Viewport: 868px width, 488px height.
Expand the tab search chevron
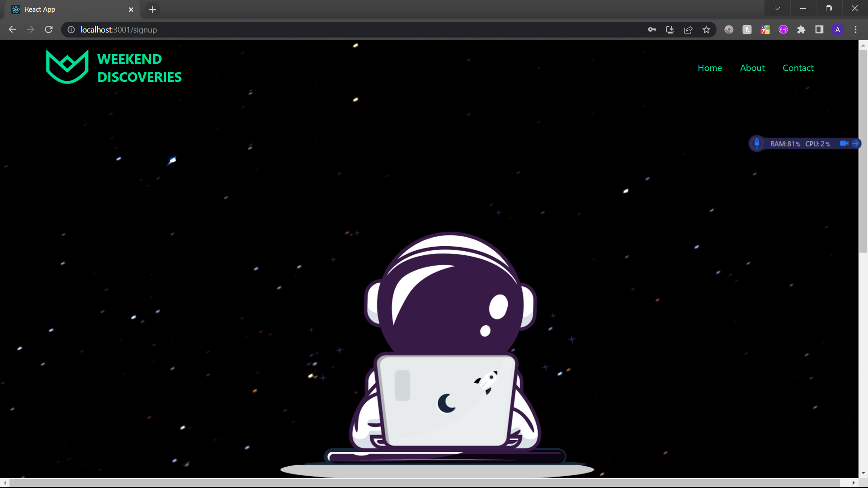coord(777,9)
